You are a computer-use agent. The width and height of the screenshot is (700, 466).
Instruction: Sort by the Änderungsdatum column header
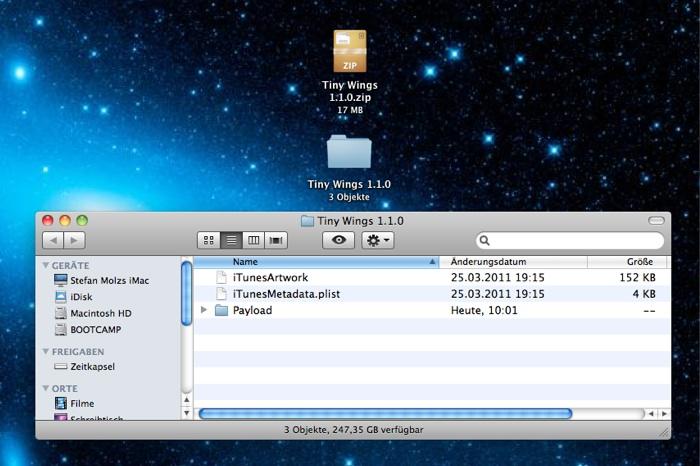point(513,262)
